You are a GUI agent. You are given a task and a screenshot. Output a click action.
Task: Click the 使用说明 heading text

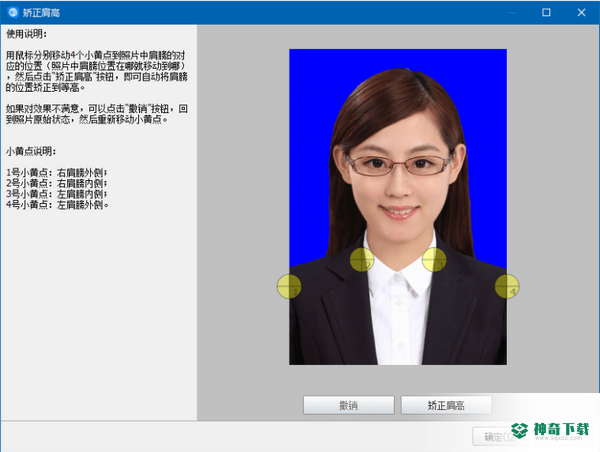tap(26, 34)
